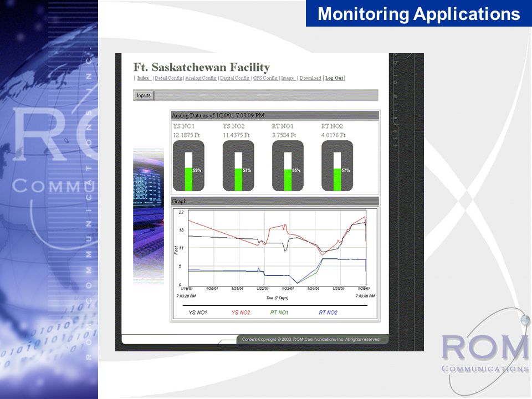Click the Graph section header
The image size is (532, 399).
click(x=275, y=201)
